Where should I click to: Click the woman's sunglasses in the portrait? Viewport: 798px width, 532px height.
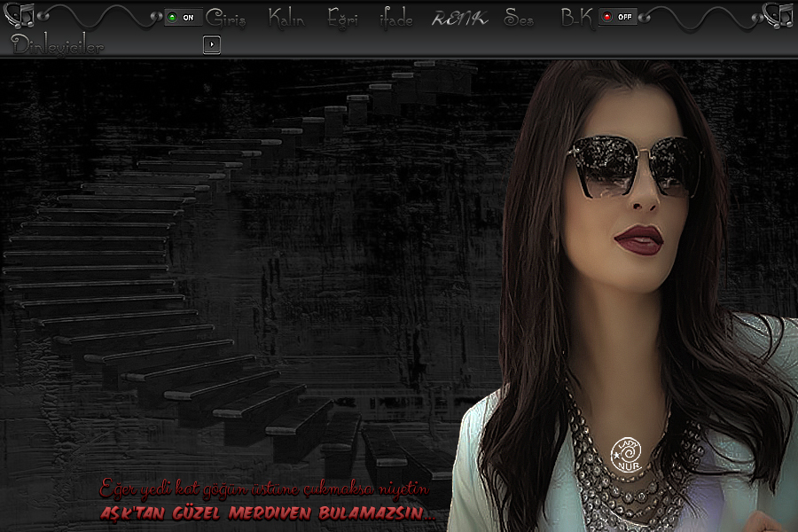[x=634, y=165]
